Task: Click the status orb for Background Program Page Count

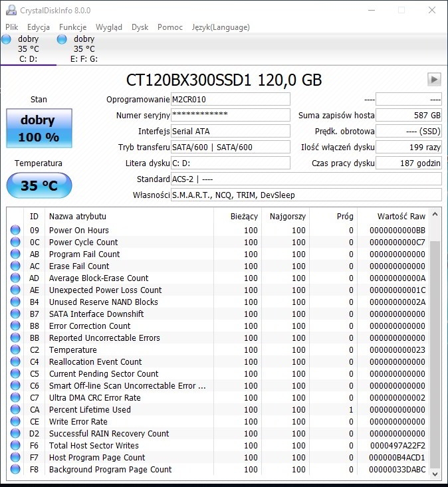Action: point(15,469)
